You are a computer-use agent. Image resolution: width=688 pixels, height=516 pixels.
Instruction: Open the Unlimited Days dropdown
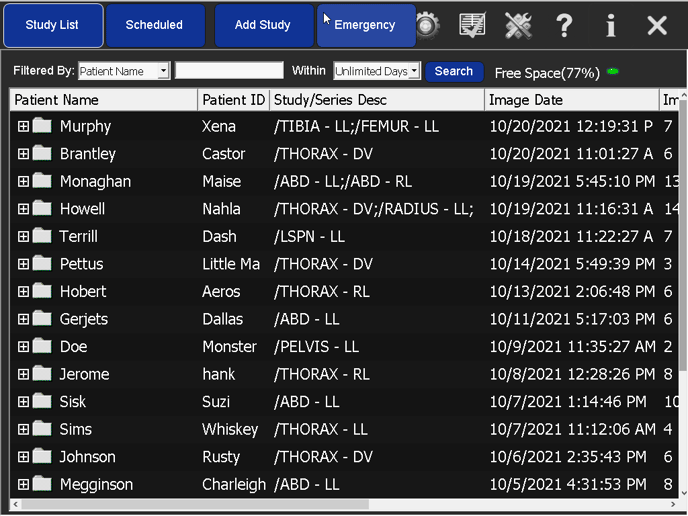coord(414,72)
